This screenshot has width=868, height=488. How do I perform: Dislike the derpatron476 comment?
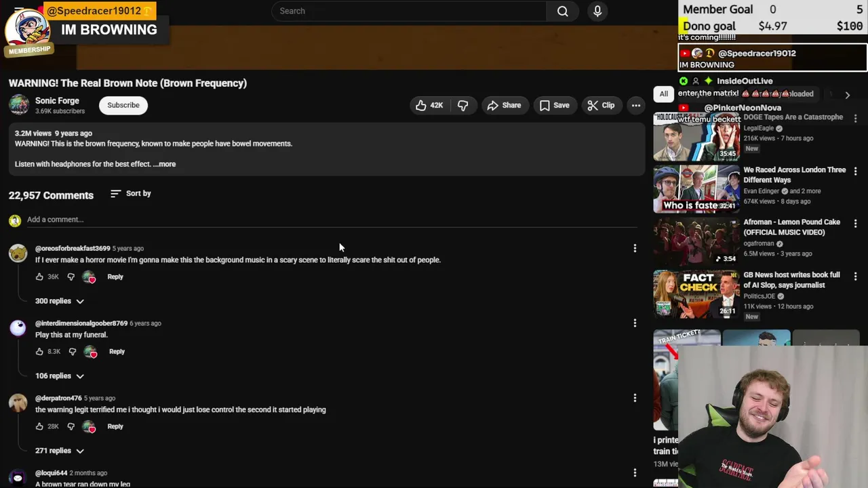[71, 426]
